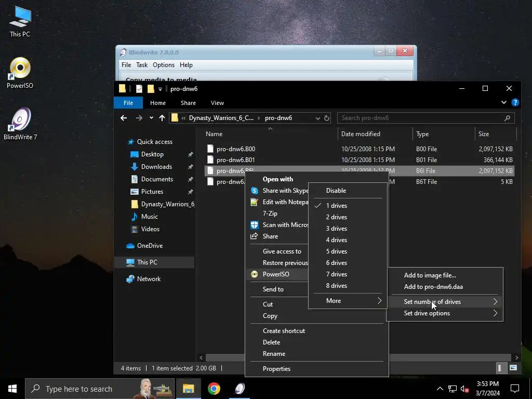Click the taskbar Type here to search box
The height and width of the screenshot is (399, 532).
(x=100, y=389)
